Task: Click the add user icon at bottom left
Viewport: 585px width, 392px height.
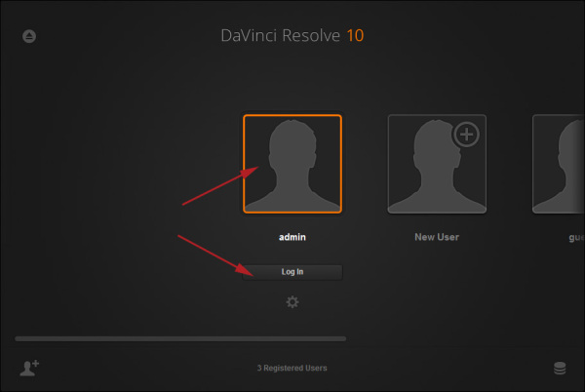Action: tap(29, 368)
